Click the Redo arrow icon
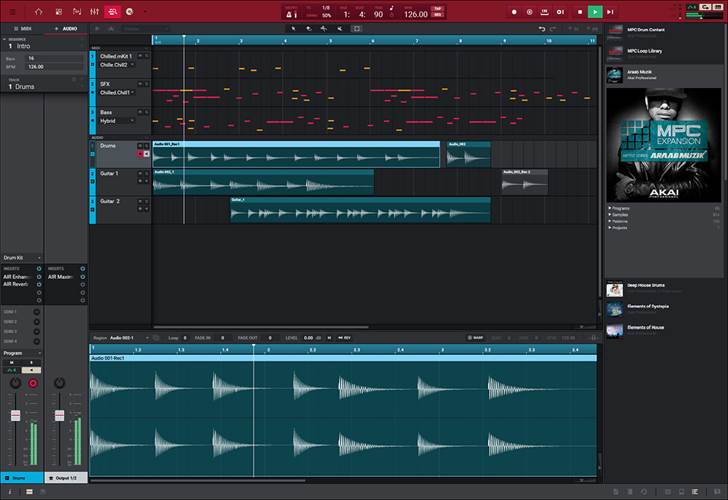The width and height of the screenshot is (728, 500). pos(553,29)
